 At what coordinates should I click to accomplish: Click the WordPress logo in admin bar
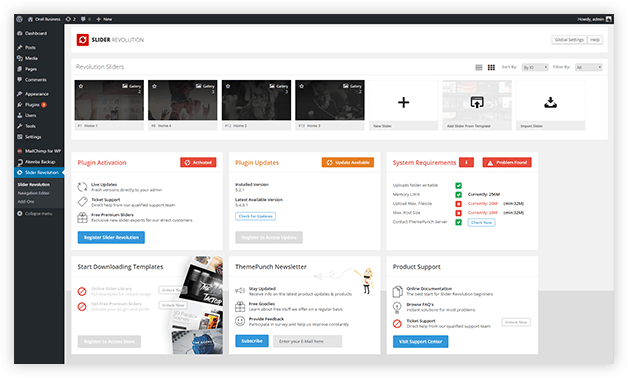pos(19,19)
